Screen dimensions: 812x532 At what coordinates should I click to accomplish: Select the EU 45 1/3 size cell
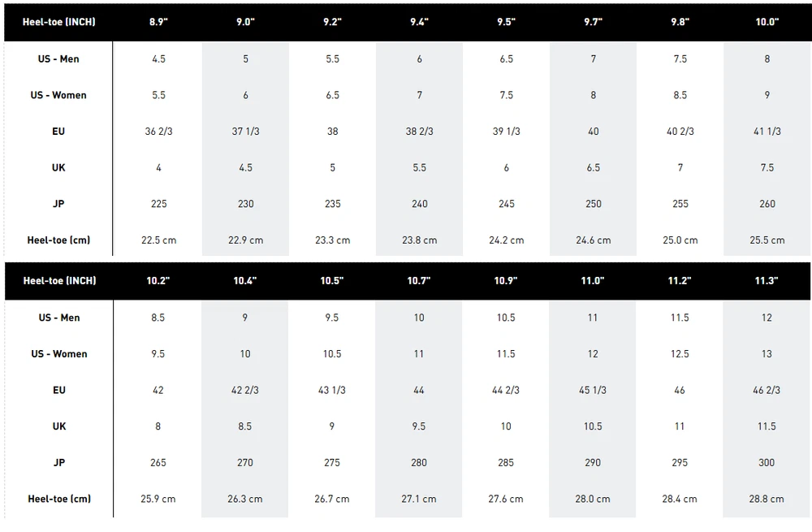click(593, 390)
